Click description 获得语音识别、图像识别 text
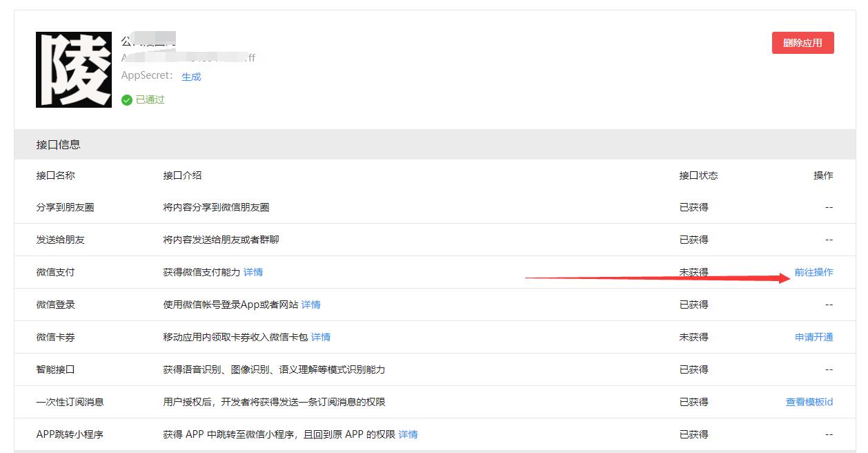868x453 pixels. [275, 369]
